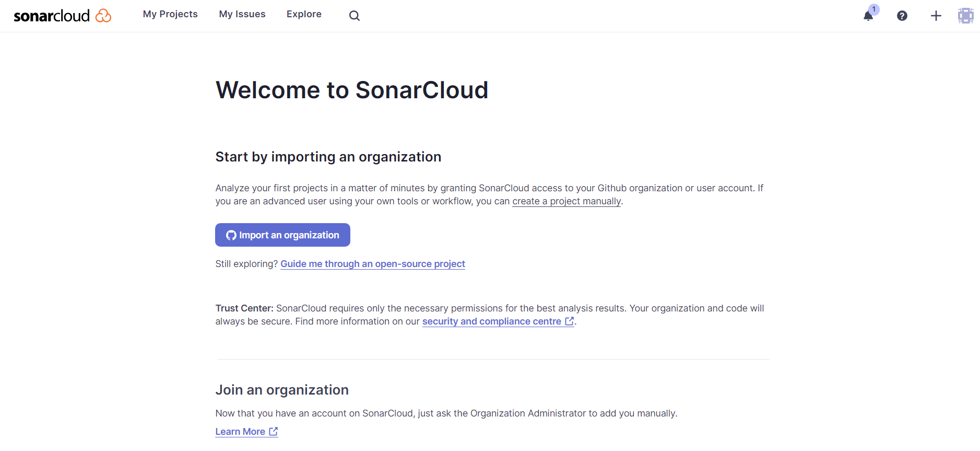Viewport: 980px width, 451px height.
Task: Open the help question mark icon
Action: [x=902, y=16]
